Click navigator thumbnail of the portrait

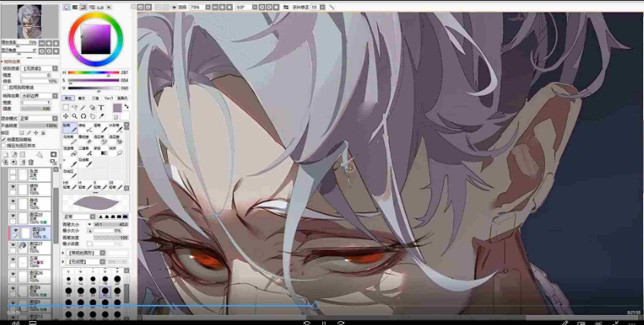(x=29, y=21)
